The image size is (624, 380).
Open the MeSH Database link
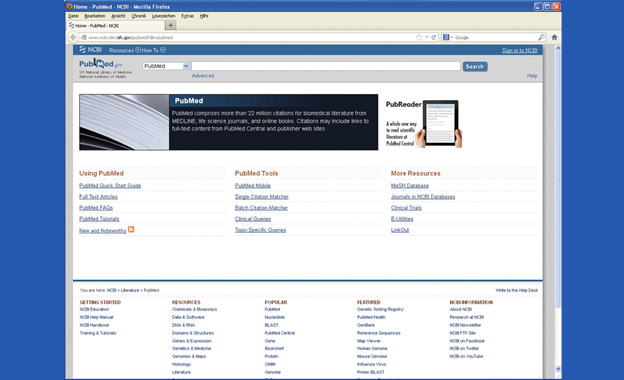pos(410,185)
